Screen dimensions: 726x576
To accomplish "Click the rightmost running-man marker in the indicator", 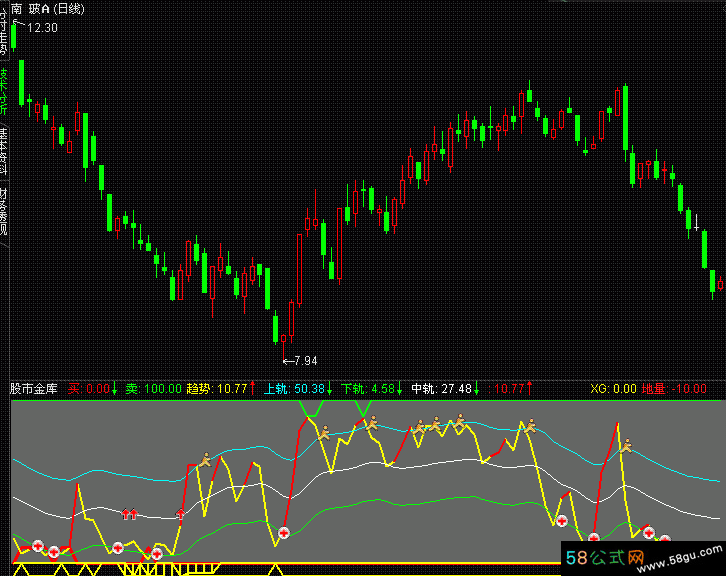I will tap(627, 444).
